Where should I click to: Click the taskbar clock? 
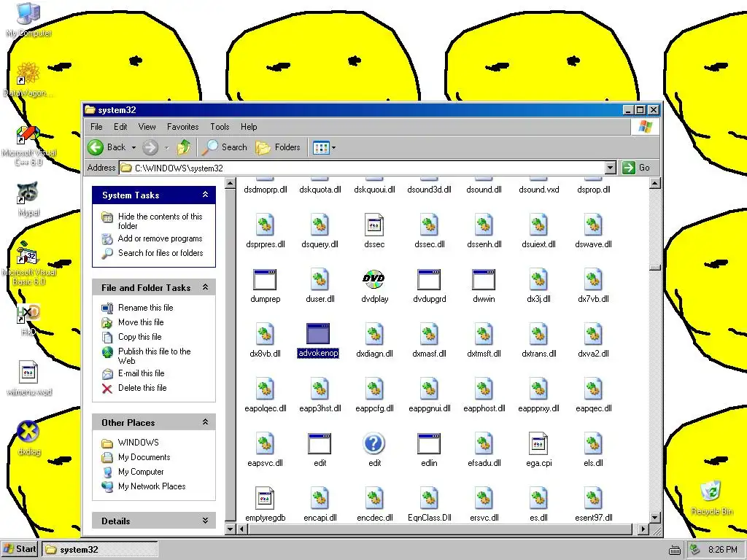coord(722,550)
